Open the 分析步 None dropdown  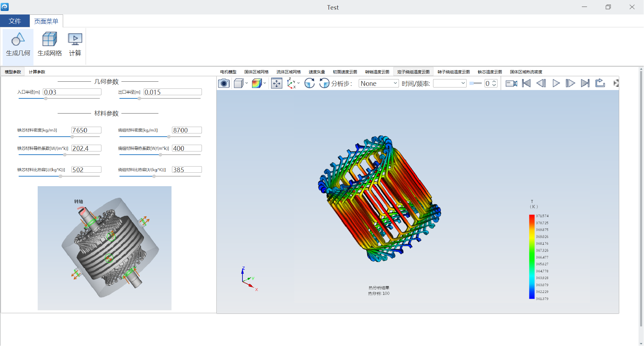pos(379,84)
